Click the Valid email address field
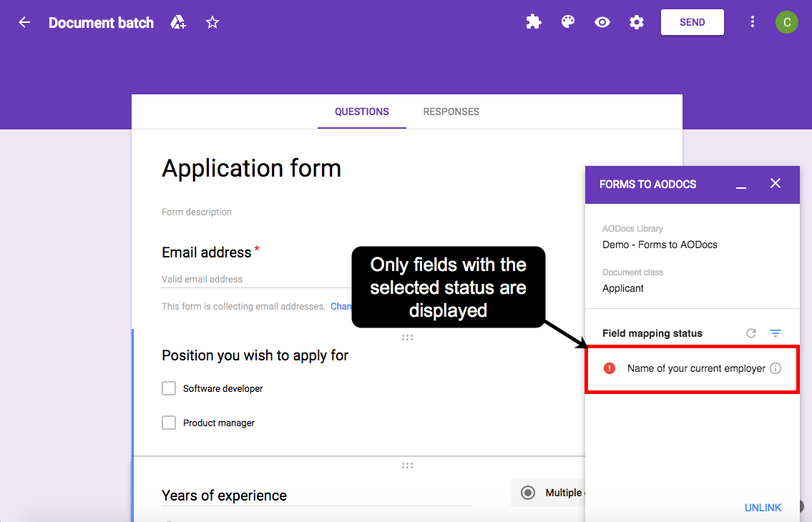Image resolution: width=812 pixels, height=522 pixels. pos(256,279)
